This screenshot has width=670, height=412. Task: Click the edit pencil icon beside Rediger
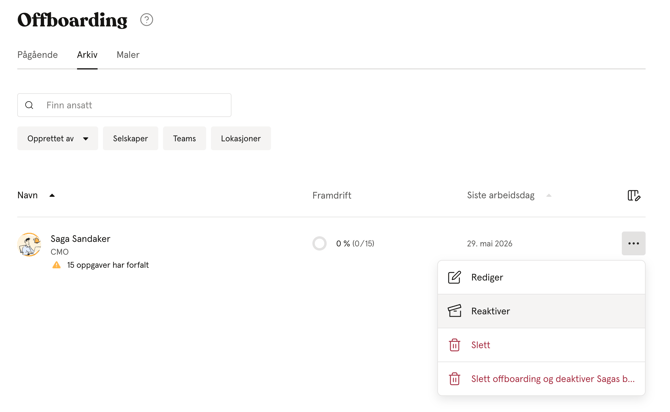pos(454,277)
